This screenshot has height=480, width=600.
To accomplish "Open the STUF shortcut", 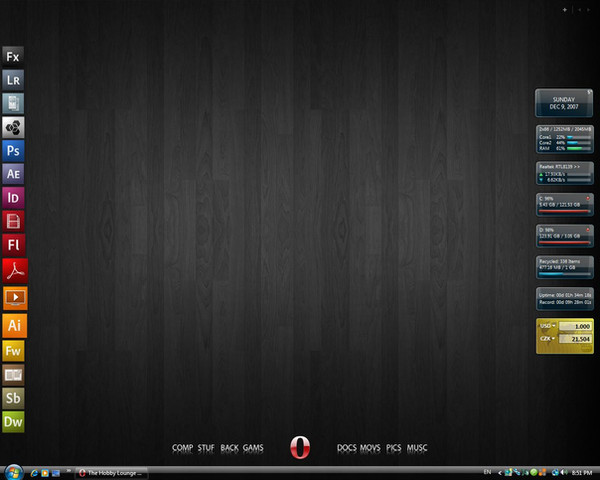I will [206, 448].
